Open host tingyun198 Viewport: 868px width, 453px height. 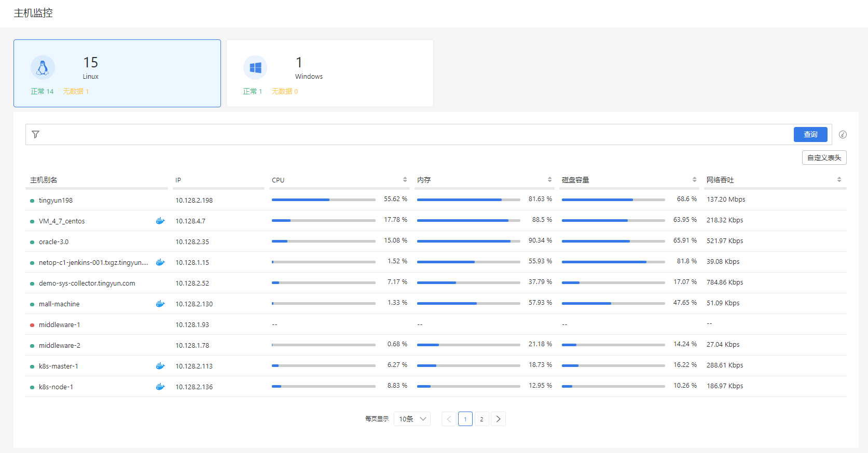click(x=56, y=201)
